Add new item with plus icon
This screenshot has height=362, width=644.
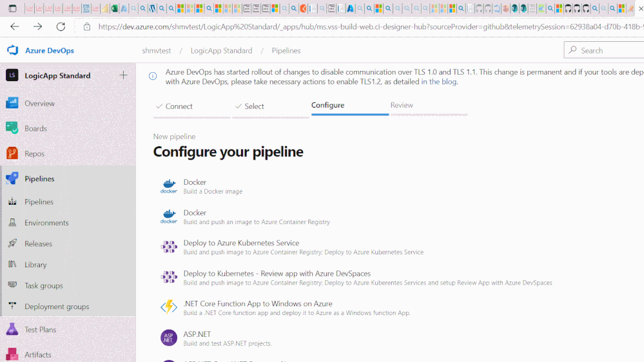click(123, 75)
